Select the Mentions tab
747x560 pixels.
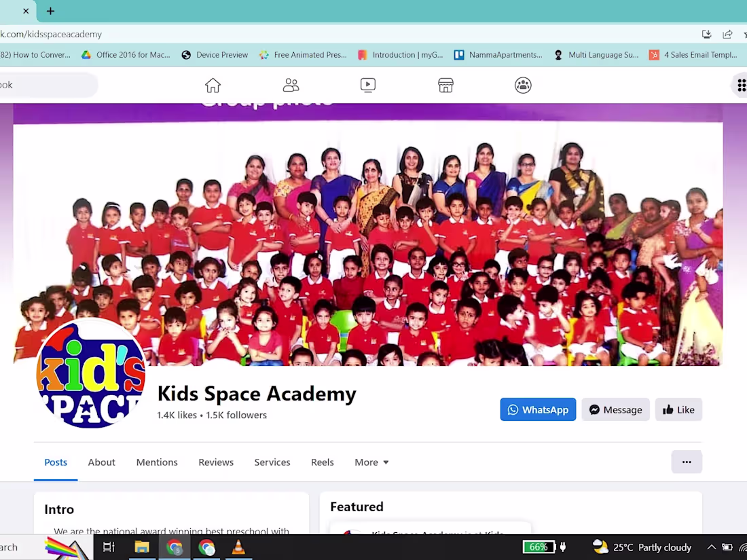(x=157, y=462)
